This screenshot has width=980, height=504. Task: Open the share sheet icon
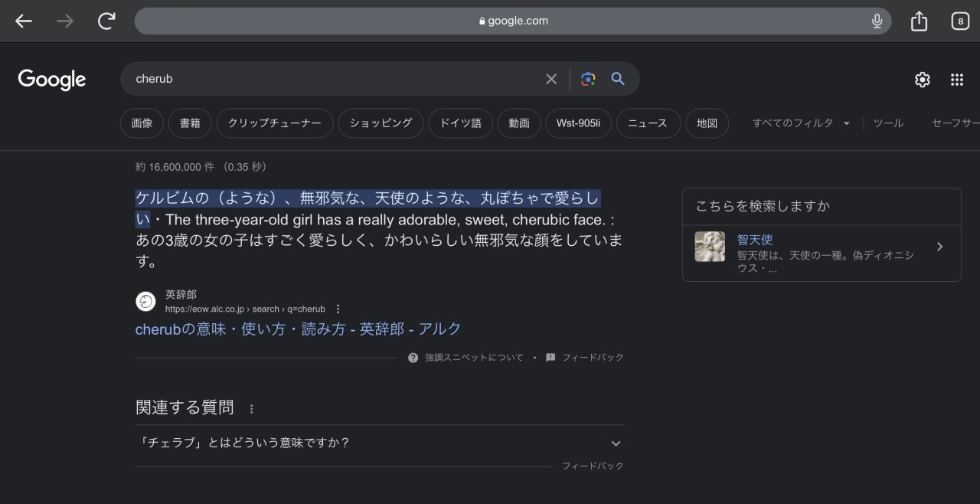[919, 21]
